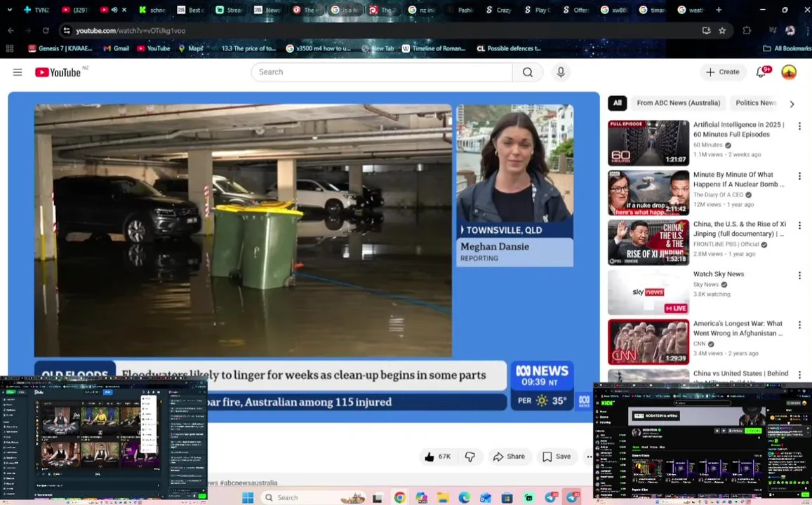Open All Bookmarks folder
The width and height of the screenshot is (812, 505).
click(x=787, y=48)
